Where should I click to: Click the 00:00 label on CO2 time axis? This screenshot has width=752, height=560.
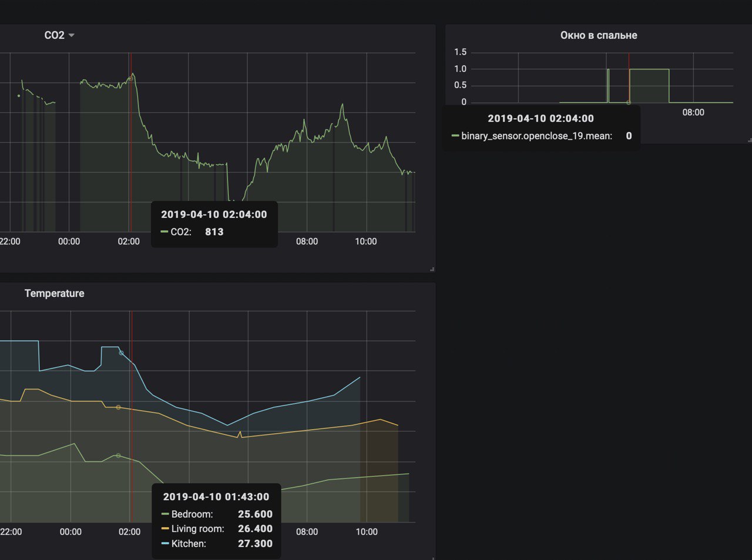coord(69,241)
